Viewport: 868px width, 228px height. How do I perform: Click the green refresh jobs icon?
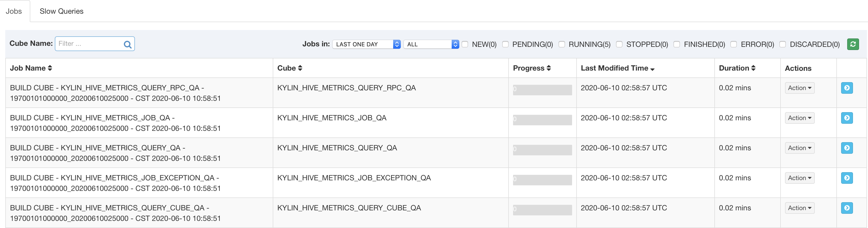pos(853,44)
